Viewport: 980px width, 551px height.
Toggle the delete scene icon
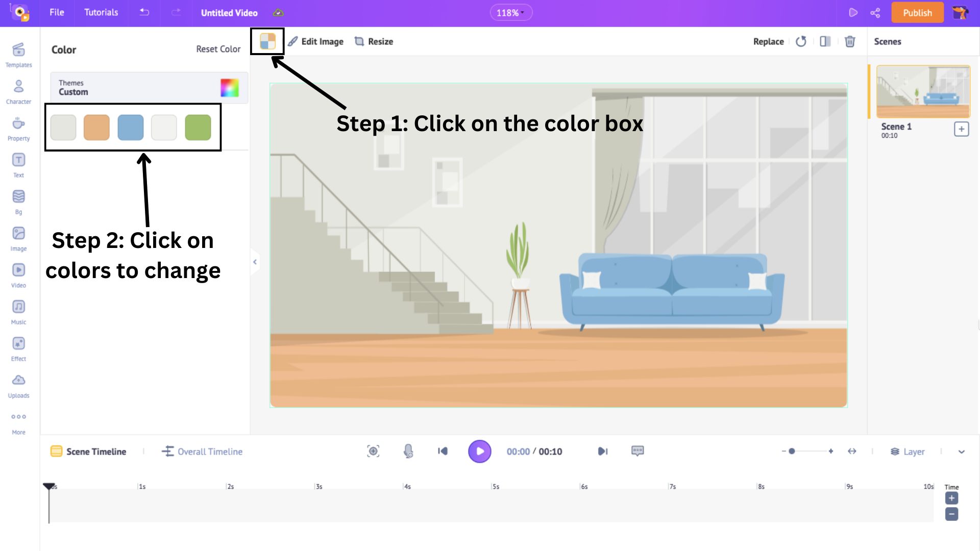[x=850, y=42]
